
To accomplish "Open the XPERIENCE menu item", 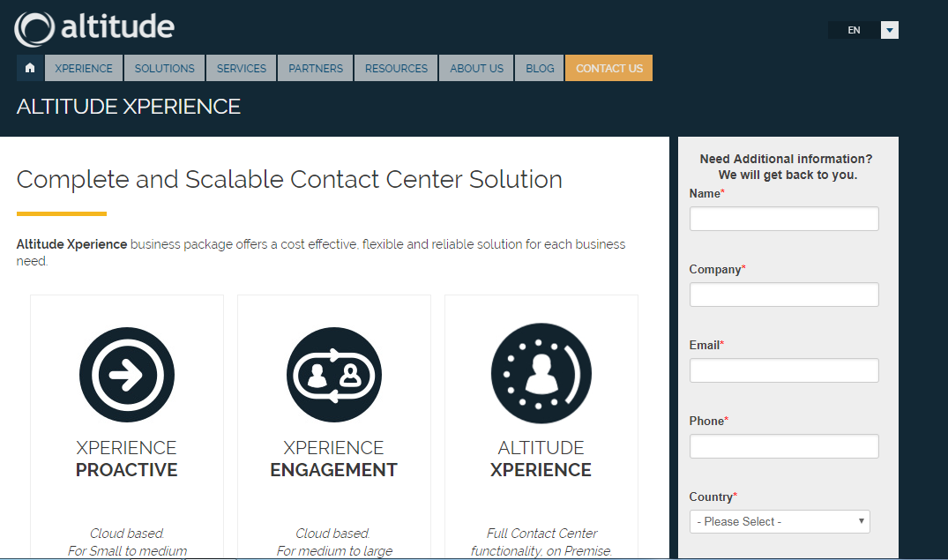I will 84,68.
